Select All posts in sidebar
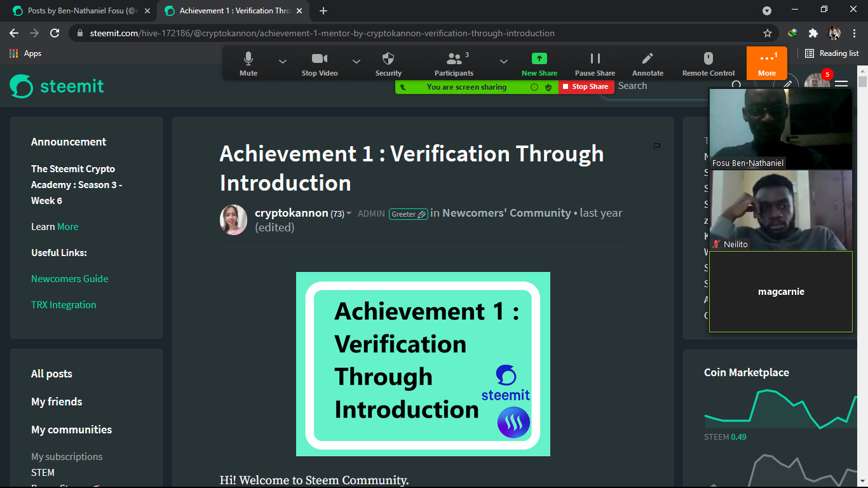 click(51, 374)
